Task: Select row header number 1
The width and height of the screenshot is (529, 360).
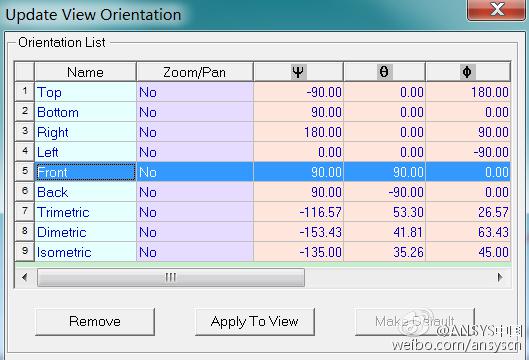Action: click(25, 92)
